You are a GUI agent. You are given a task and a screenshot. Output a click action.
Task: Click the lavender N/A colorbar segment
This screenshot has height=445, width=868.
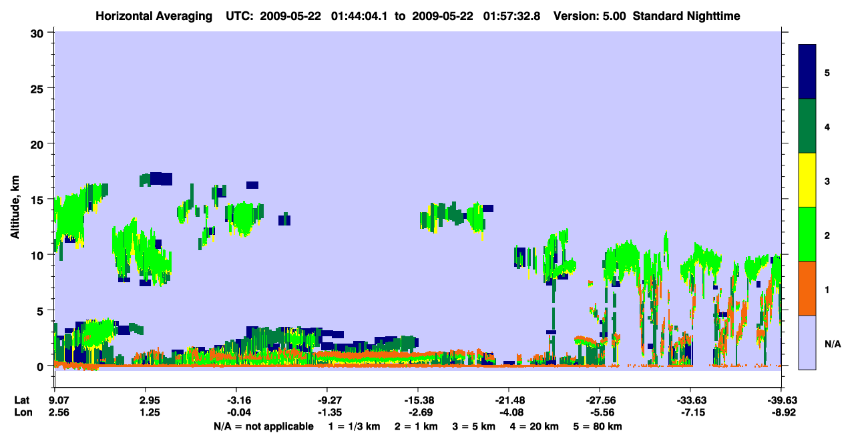807,342
